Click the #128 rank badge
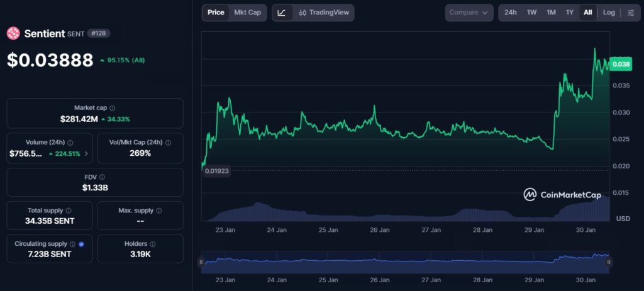The image size is (644, 291). click(97, 33)
